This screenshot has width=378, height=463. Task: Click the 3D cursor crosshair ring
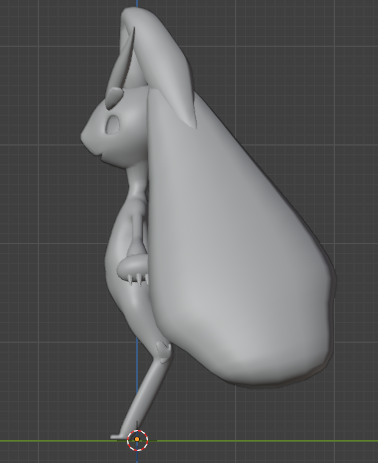(137, 440)
